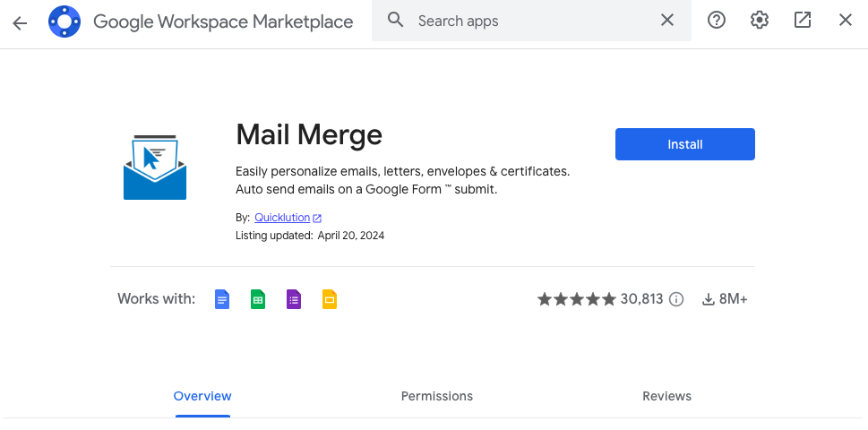
Task: Switch to the Reviews tab
Action: 666,396
